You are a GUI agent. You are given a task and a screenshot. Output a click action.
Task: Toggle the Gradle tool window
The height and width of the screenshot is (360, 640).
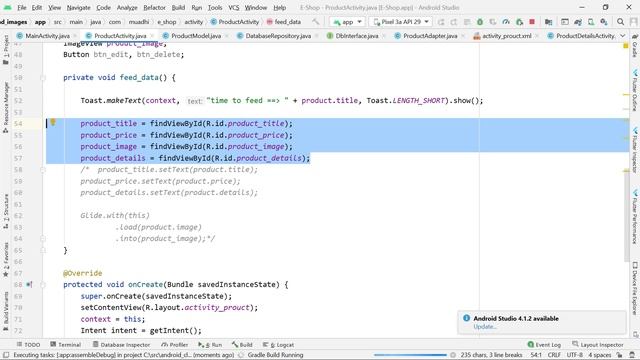[x=635, y=46]
